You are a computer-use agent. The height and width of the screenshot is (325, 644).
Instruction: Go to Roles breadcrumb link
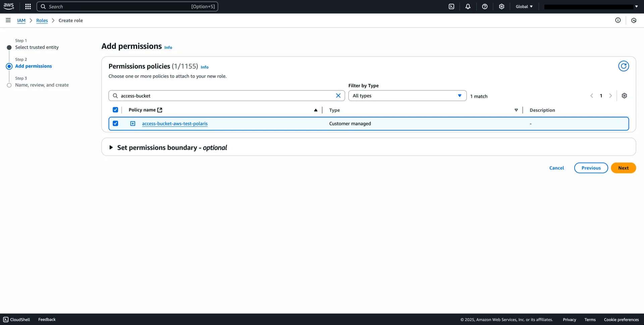point(42,20)
